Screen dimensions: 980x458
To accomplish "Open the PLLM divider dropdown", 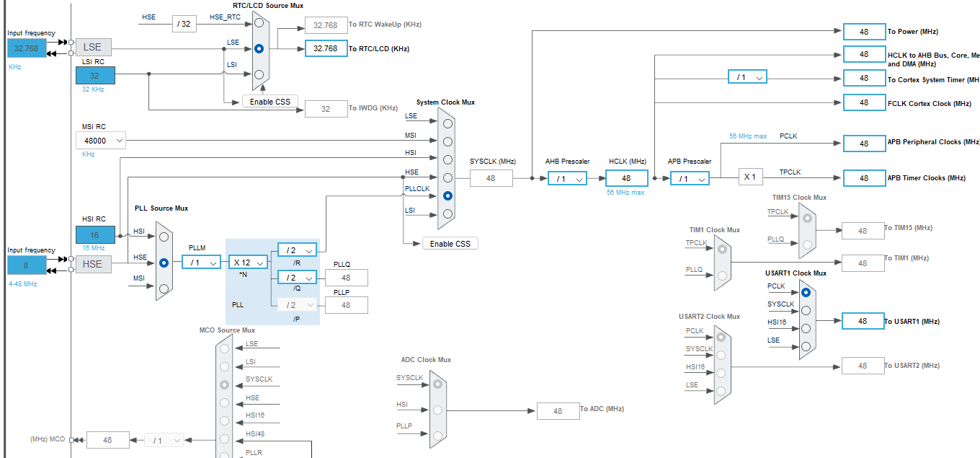I will 201,262.
